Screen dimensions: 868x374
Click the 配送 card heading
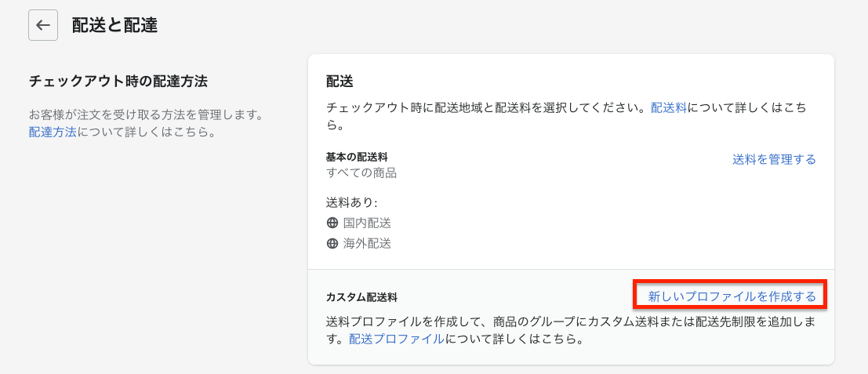[340, 82]
